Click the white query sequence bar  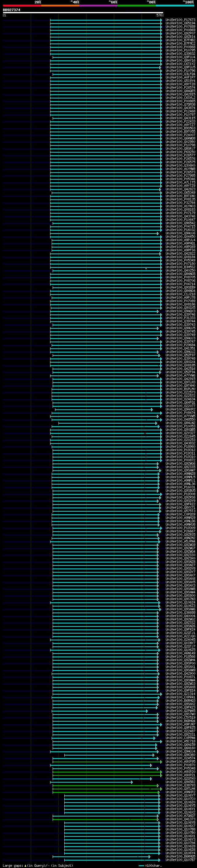coord(83,12)
